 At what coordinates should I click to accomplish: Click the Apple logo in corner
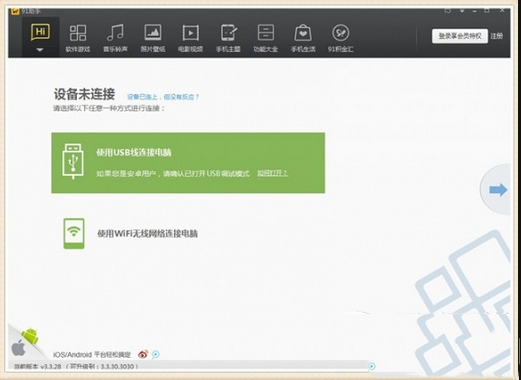(18, 348)
